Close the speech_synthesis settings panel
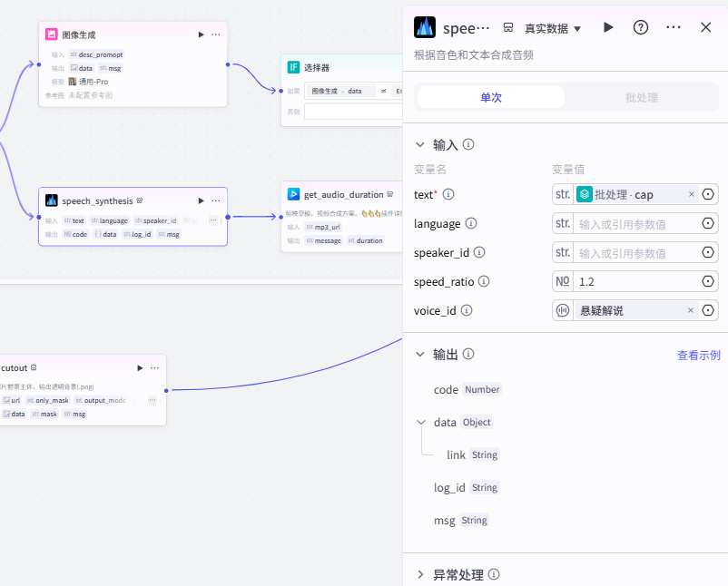The image size is (728, 586). pyautogui.click(x=705, y=27)
